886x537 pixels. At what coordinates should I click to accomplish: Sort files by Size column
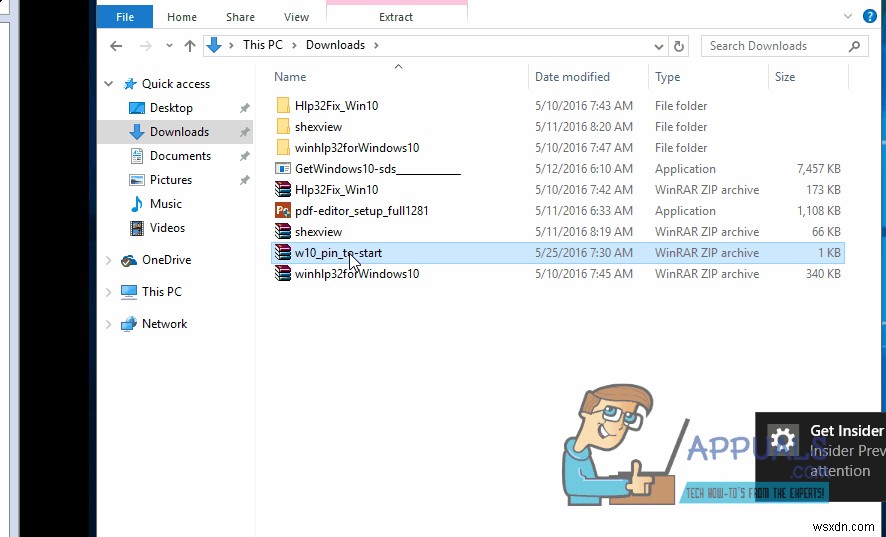[785, 77]
